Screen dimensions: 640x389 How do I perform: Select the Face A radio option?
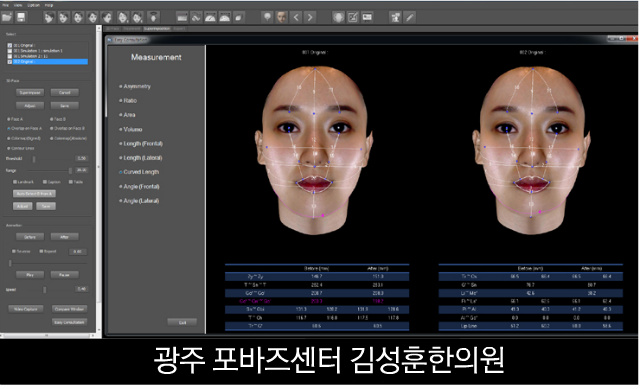(x=15, y=119)
